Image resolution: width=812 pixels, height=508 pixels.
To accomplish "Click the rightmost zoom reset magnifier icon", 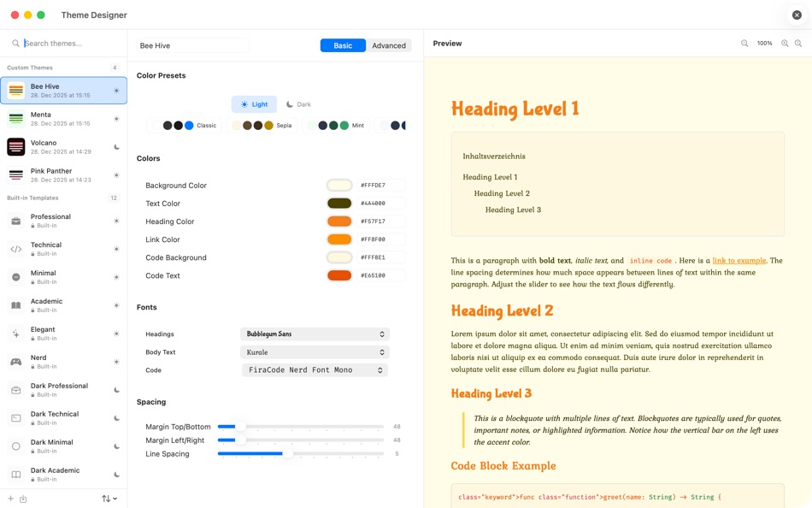I will click(798, 44).
